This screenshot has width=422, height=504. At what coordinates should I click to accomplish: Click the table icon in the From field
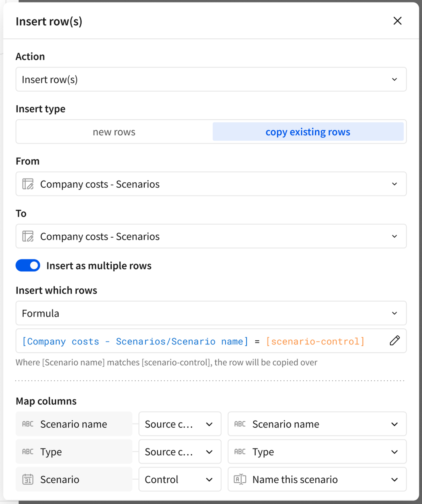[28, 184]
